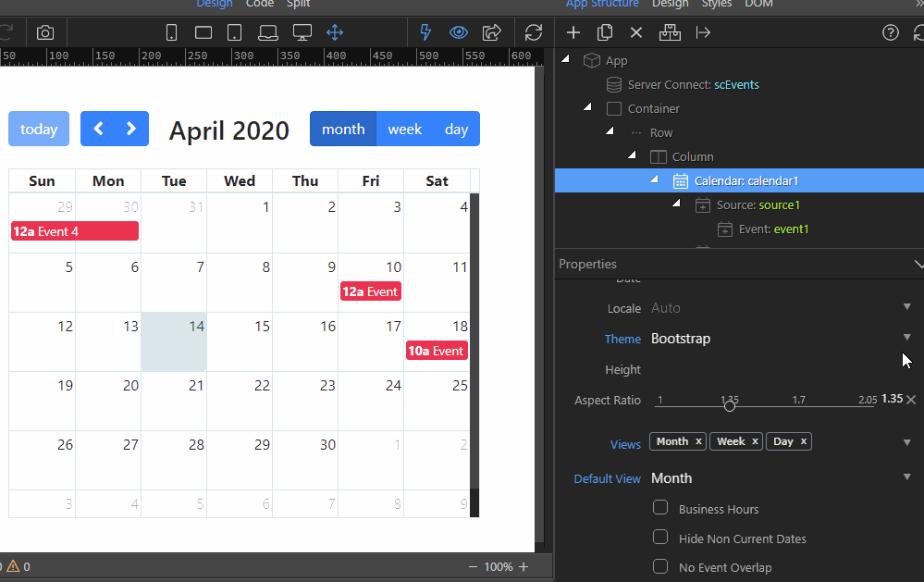
Task: Click the Server Connect database icon
Action: 614,85
